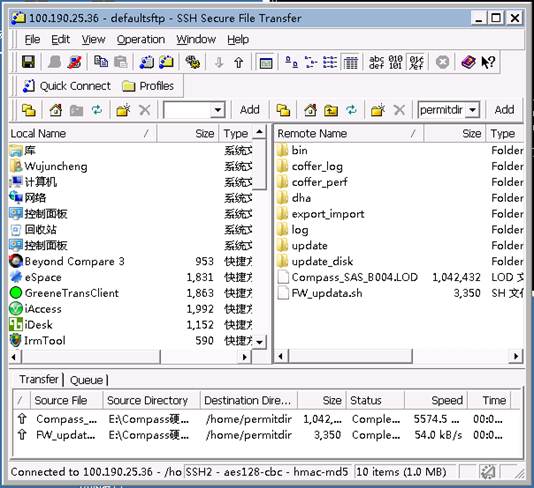This screenshot has height=488, width=534.
Task: Click the Quick Connect button
Action: click(67, 86)
